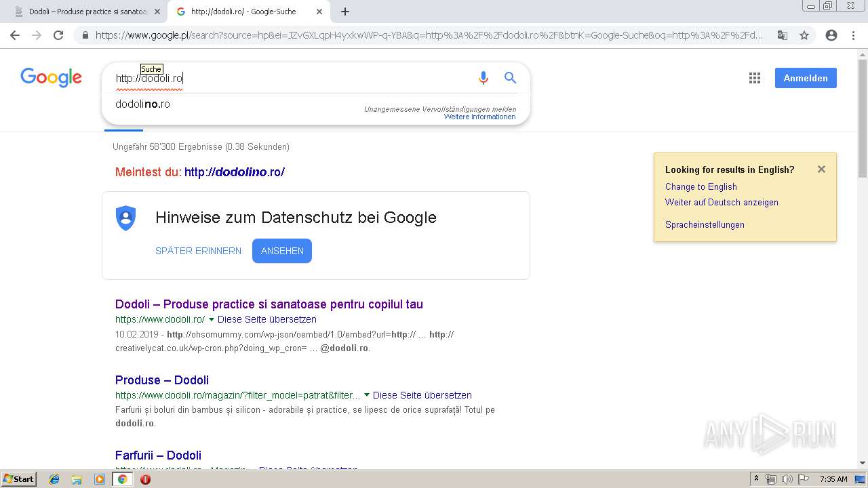Open a new tab with plus button
The image size is (868, 488).
coord(345,12)
